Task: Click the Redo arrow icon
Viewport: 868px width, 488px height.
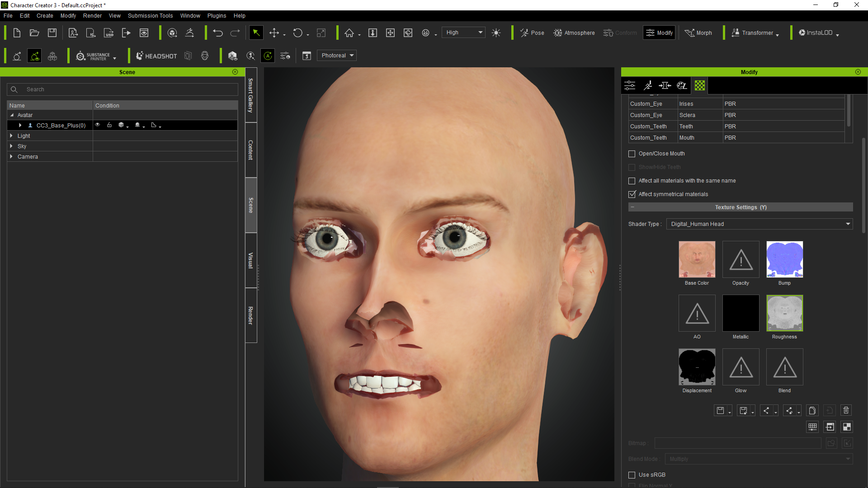Action: (235, 33)
